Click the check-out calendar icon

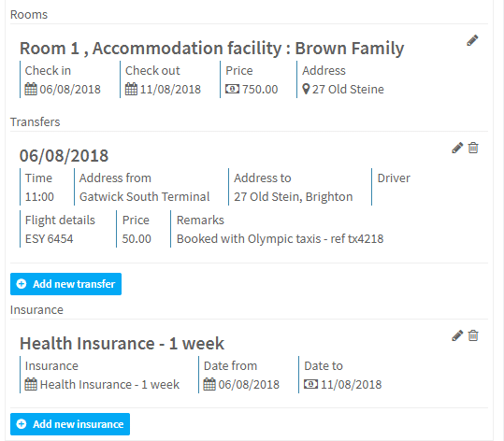click(131, 90)
